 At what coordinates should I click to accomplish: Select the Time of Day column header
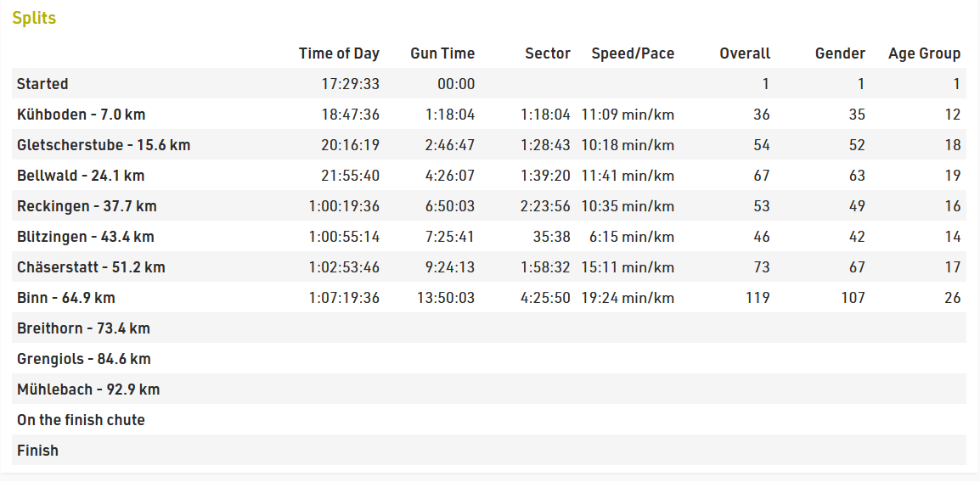(x=339, y=53)
